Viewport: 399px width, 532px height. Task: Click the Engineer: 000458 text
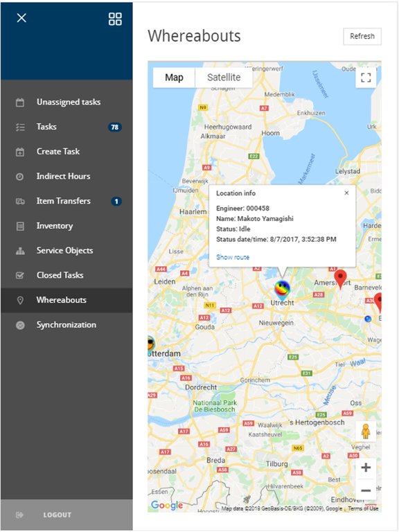click(x=242, y=209)
